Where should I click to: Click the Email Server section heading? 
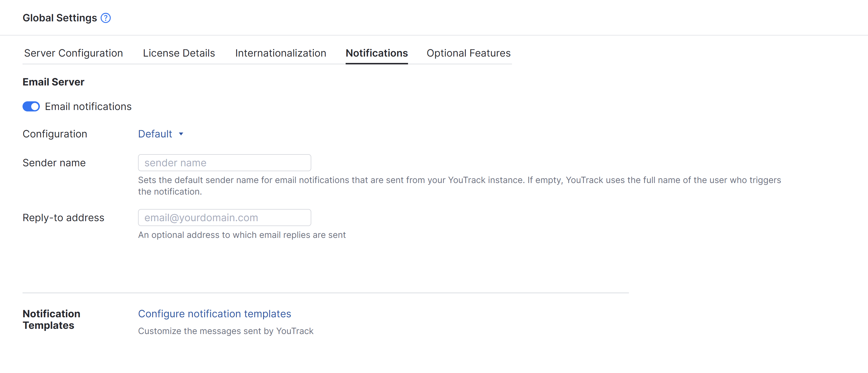[x=53, y=81]
